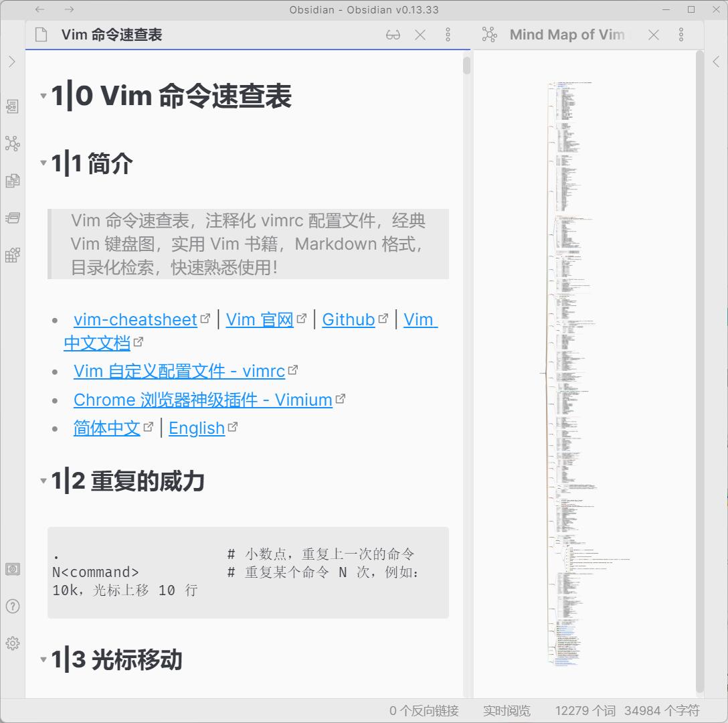
Task: Open Obsidian settings gear
Action: tap(12, 643)
